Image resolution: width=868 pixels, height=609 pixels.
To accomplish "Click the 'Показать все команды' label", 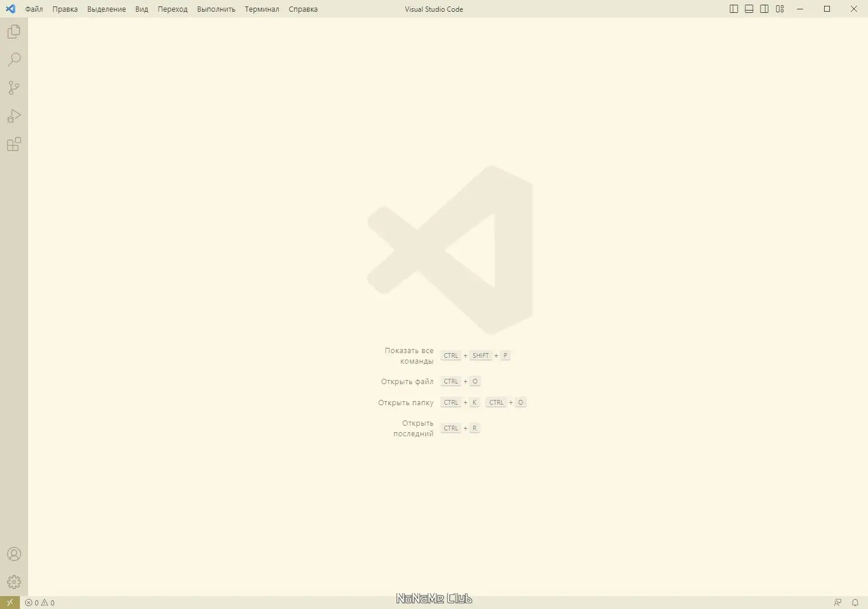I will coord(409,355).
